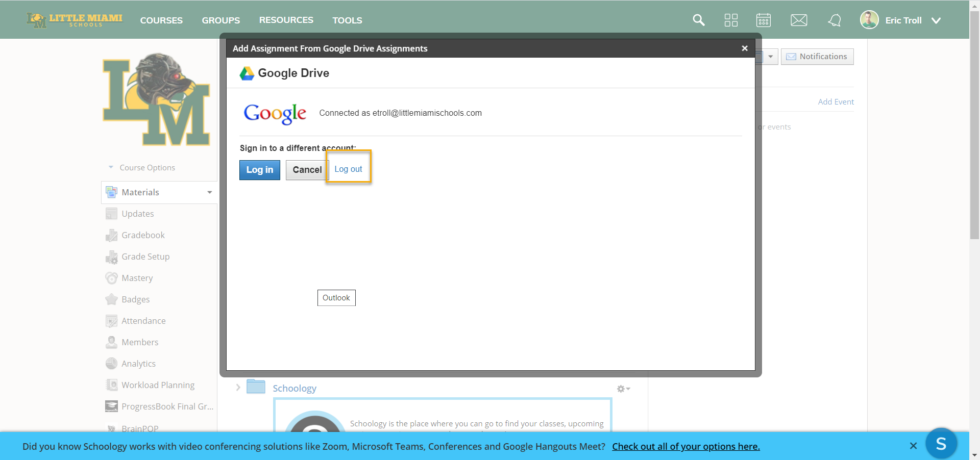
Task: Click the blue Log in button
Action: pos(260,170)
